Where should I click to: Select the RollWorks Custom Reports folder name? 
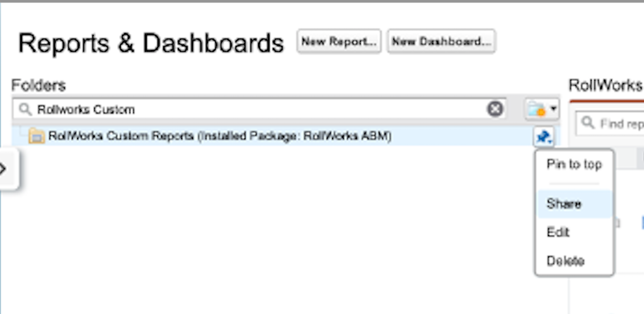(220, 136)
